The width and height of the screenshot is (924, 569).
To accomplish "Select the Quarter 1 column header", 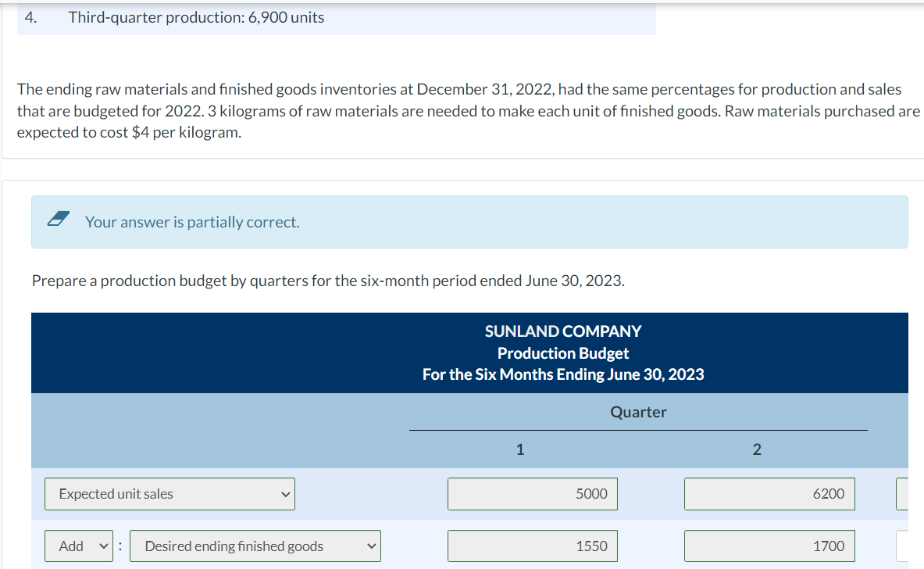I will [x=519, y=449].
